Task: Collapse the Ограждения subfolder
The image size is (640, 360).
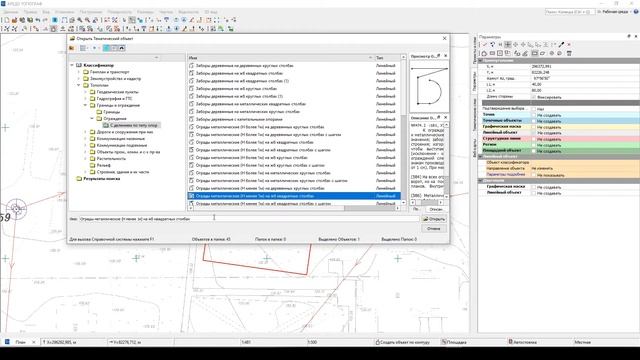Action: (x=92, y=118)
